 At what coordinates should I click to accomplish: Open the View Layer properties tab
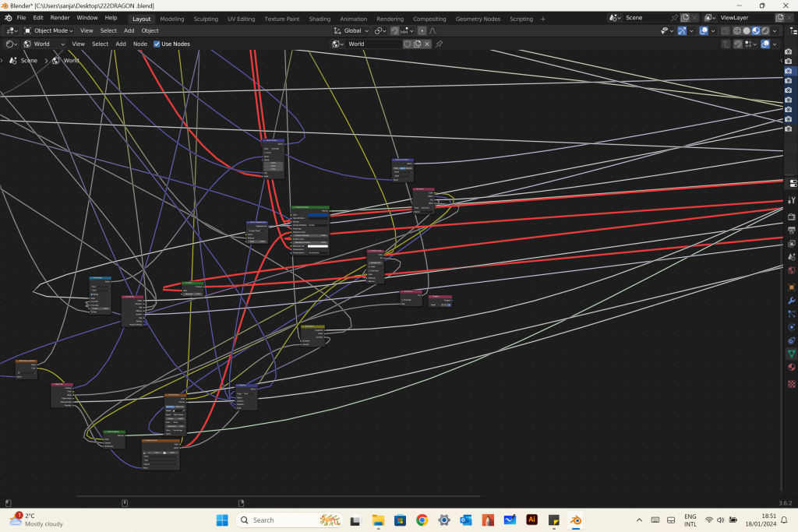click(792, 244)
